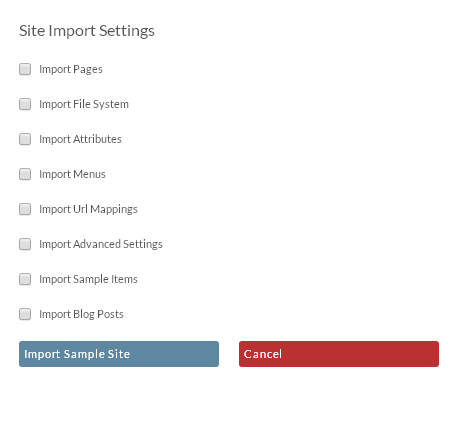Toggle the Import Menus checkbox
The image size is (473, 422).
25,174
